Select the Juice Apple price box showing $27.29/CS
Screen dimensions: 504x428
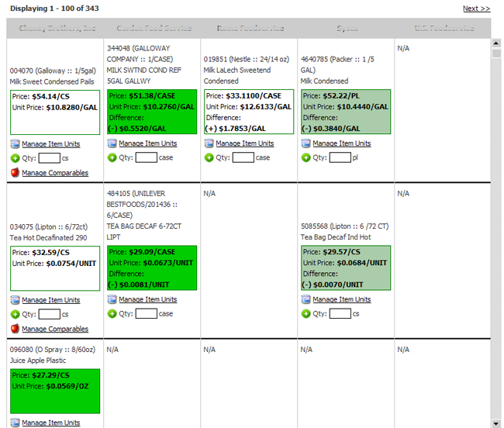[x=55, y=391]
